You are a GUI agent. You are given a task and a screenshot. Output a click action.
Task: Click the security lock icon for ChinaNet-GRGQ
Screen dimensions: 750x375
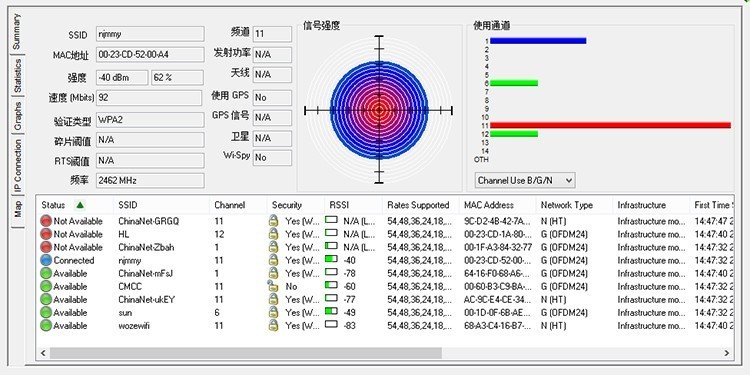pos(273,221)
